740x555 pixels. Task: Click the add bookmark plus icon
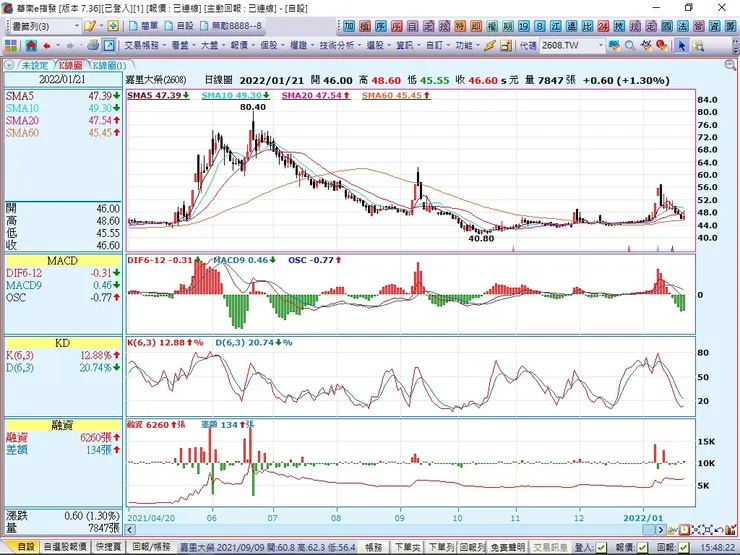click(x=113, y=26)
